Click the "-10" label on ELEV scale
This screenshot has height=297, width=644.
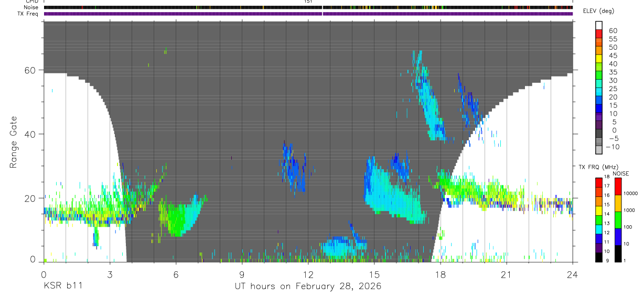[612, 147]
